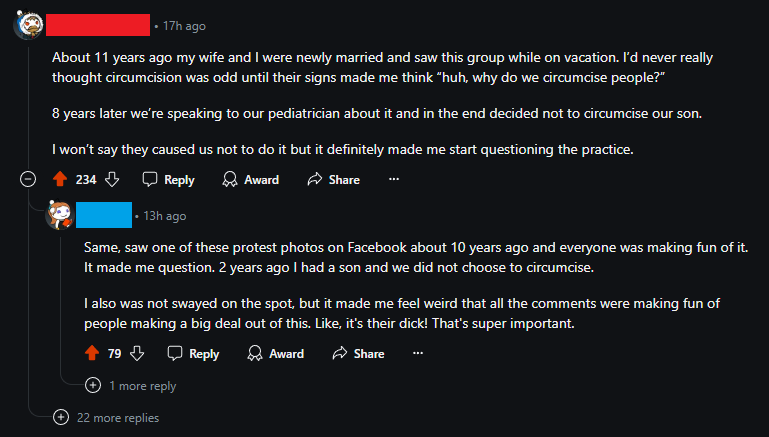The image size is (769, 437).
Task: Open the second commenter's avatar profile
Action: [x=59, y=215]
